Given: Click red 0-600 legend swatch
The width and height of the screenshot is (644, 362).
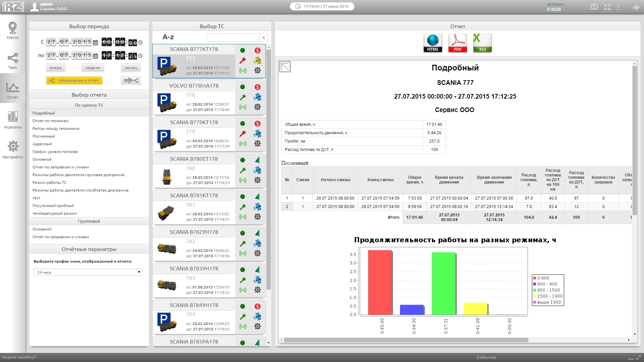Looking at the screenshot, I should tap(535, 278).
